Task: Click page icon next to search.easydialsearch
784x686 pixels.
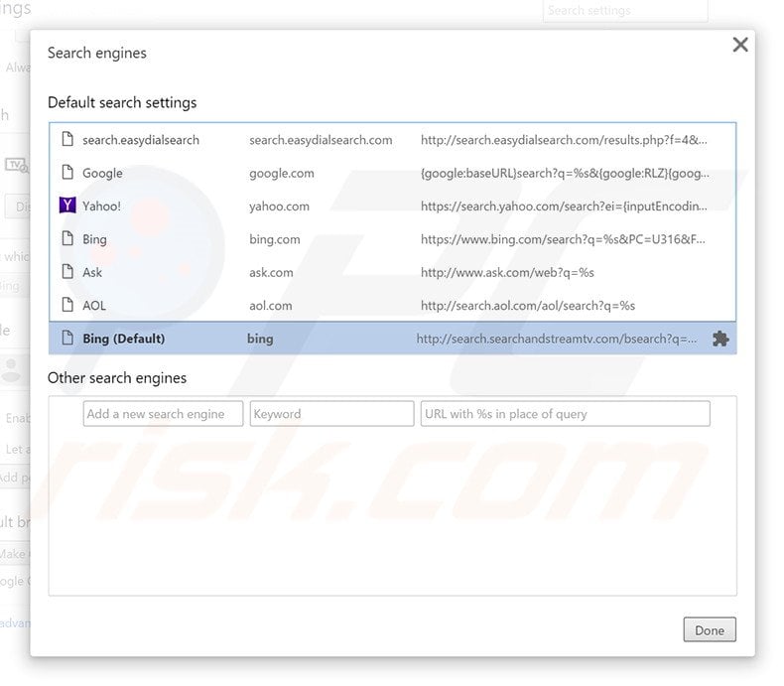Action: pos(67,139)
